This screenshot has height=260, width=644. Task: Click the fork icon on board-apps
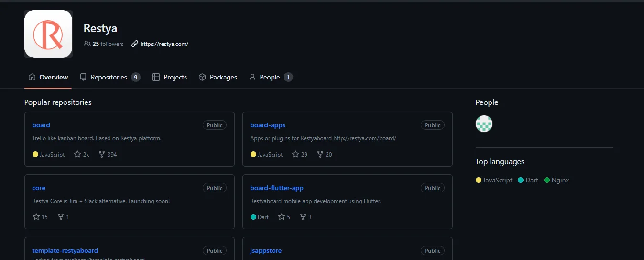click(x=320, y=154)
